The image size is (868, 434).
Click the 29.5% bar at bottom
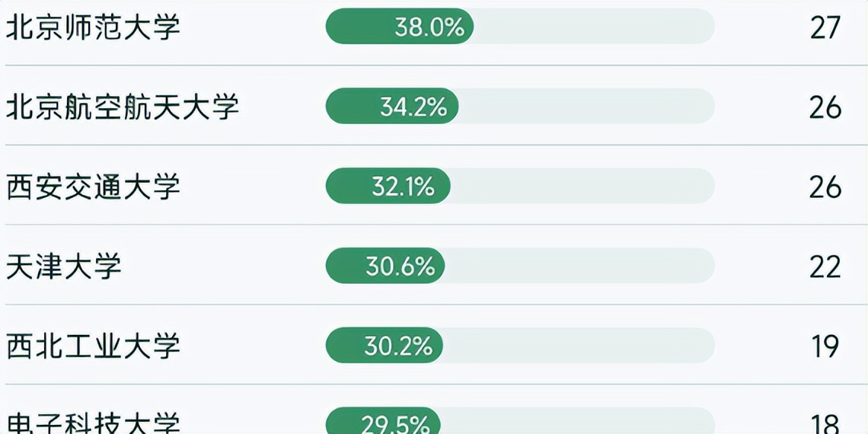pos(383,424)
